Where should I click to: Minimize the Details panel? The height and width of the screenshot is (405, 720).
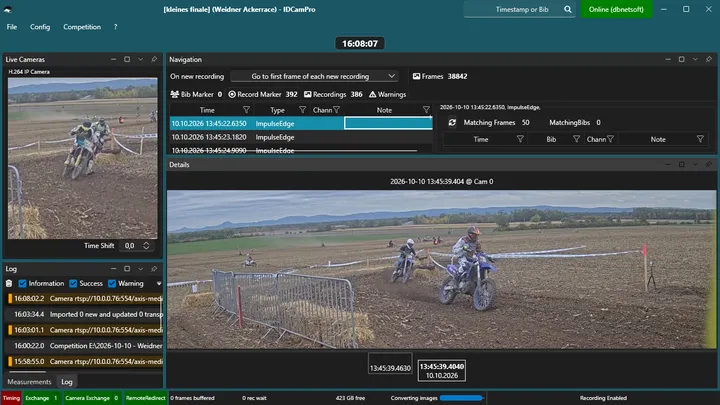[x=668, y=164]
